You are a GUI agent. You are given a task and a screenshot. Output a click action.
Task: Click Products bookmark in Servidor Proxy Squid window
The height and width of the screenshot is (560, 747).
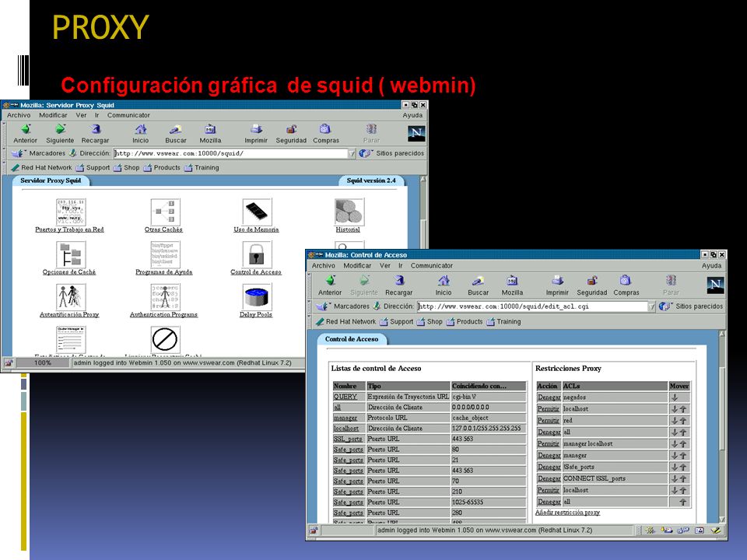162,168
